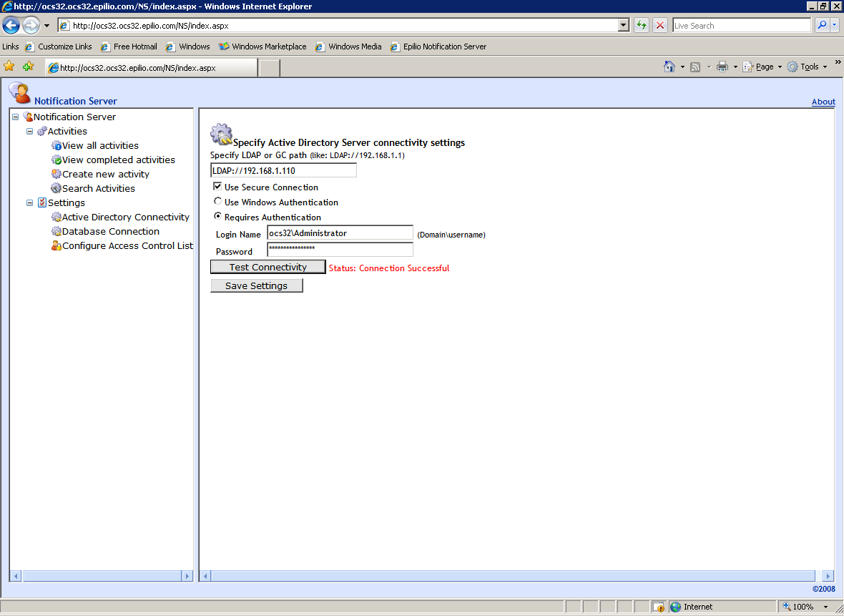This screenshot has width=844, height=616.
Task: Open the zoom level dropdown arrow
Action: pos(825,607)
